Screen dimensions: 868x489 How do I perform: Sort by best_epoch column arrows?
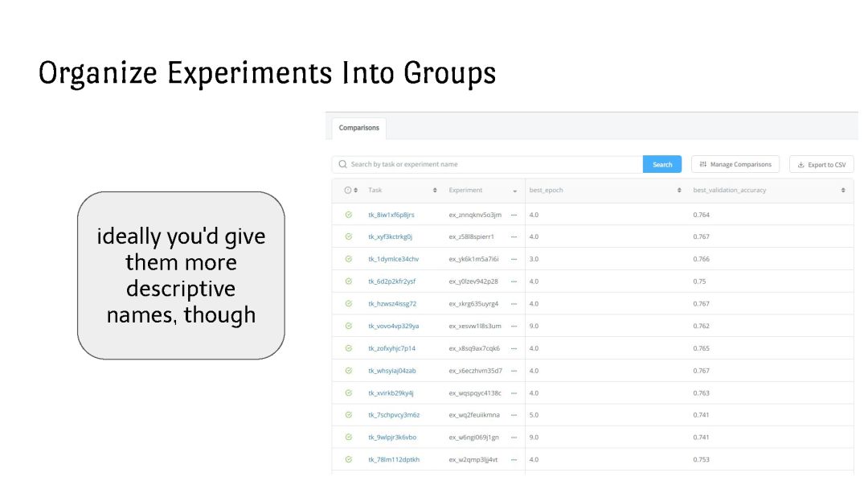(x=679, y=191)
